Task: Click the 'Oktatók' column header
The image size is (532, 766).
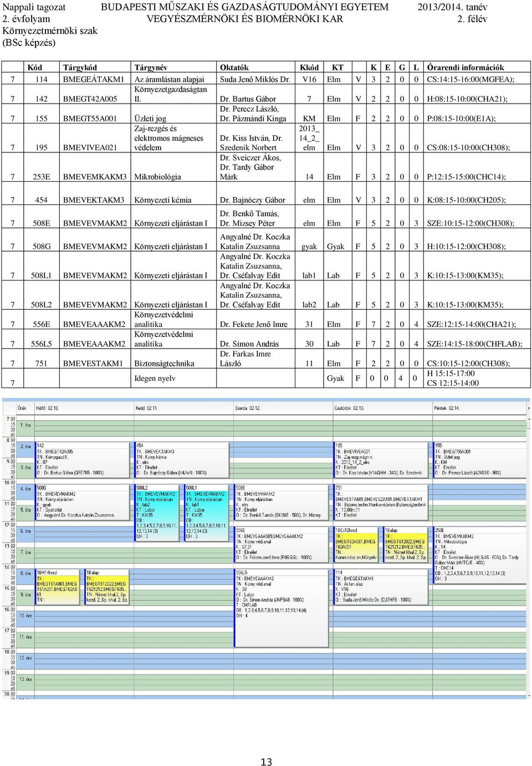Action: pyautogui.click(x=234, y=68)
